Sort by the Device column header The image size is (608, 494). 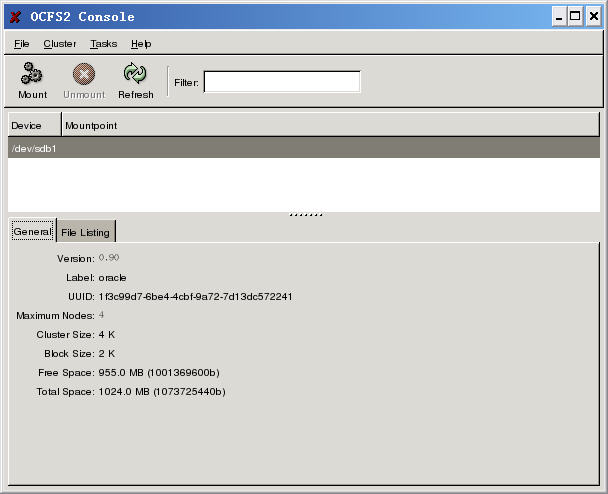click(35, 125)
